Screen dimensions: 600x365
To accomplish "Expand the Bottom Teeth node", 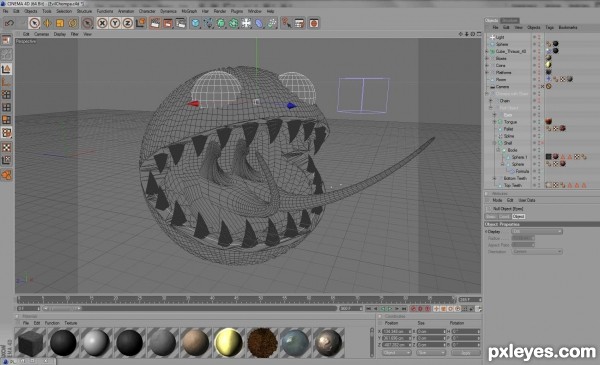I will pyautogui.click(x=494, y=178).
